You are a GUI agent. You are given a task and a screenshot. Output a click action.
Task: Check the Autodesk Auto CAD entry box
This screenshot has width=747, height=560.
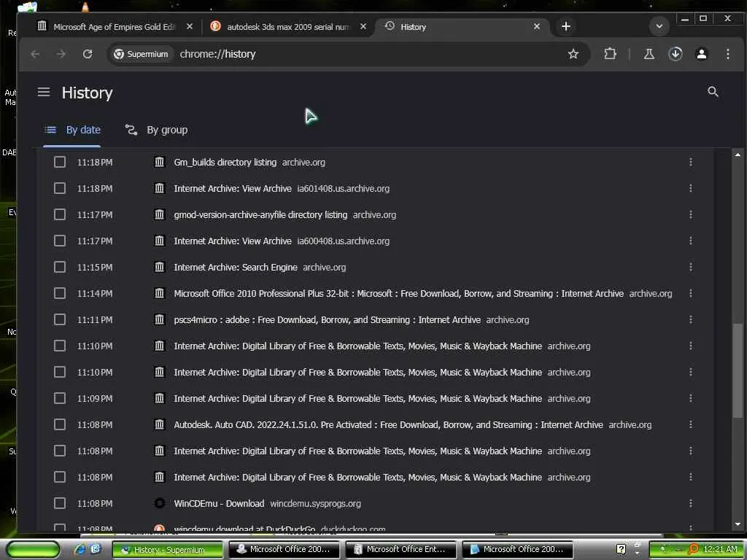point(60,424)
